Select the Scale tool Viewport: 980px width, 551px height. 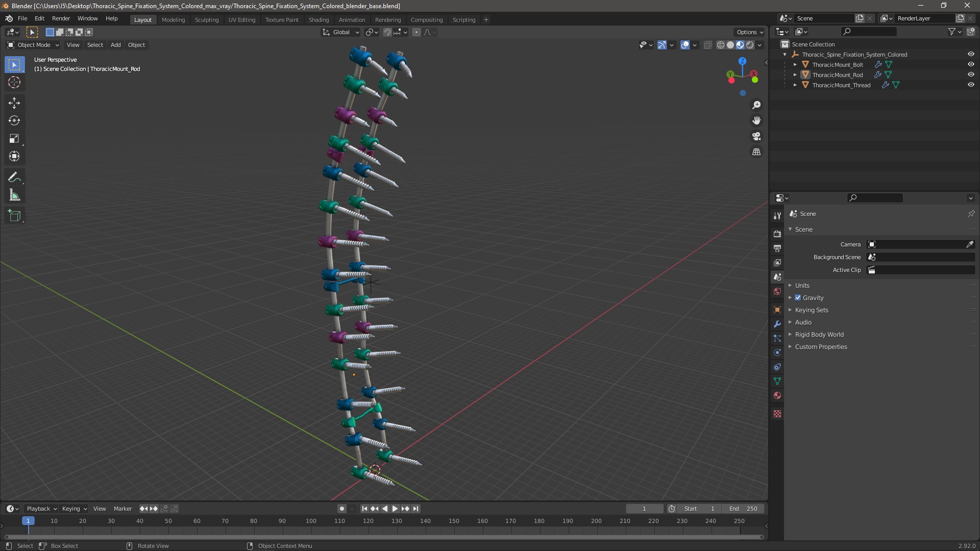pyautogui.click(x=14, y=139)
